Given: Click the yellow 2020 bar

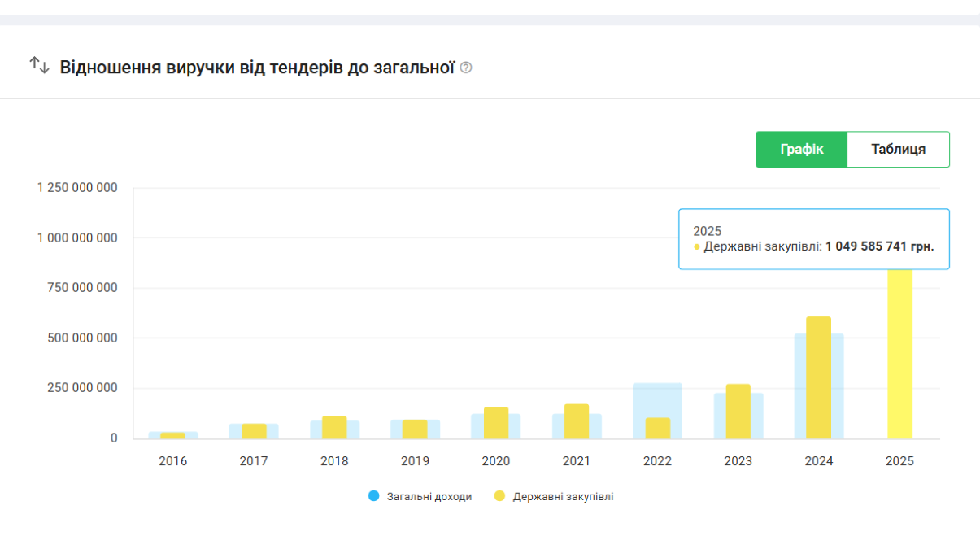Looking at the screenshot, I should tap(496, 423).
